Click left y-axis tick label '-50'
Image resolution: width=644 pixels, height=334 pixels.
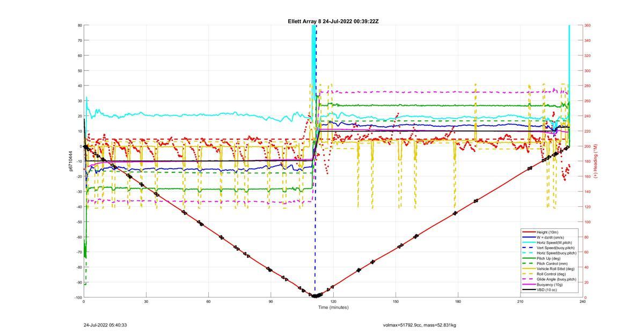(79, 222)
